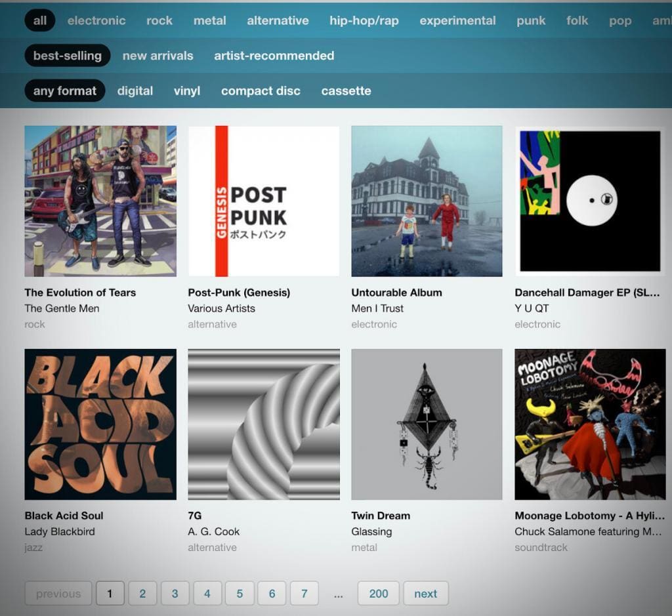Filter by hip-hop/rap genre tab
The image size is (672, 616).
coord(364,20)
